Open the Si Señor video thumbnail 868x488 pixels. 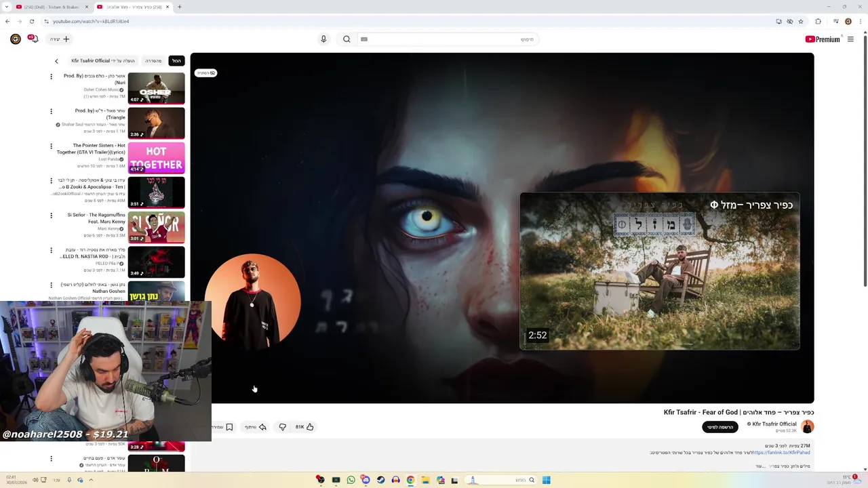point(157,227)
